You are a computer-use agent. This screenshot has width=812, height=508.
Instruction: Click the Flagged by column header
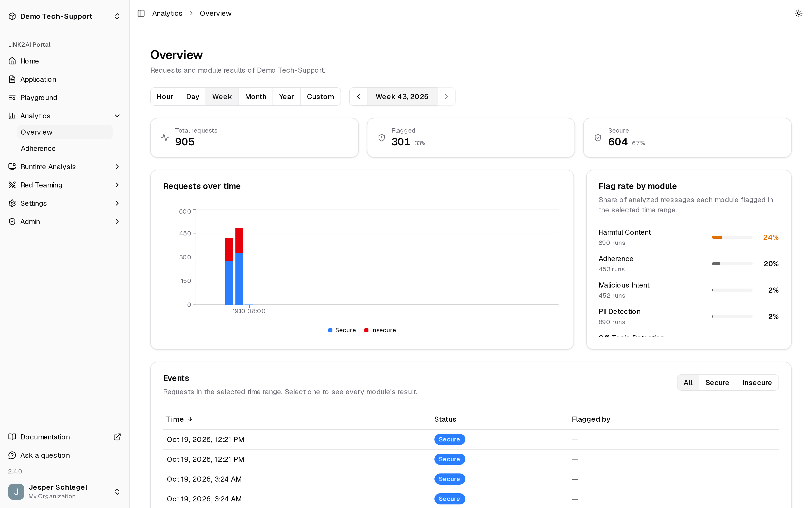(x=591, y=419)
